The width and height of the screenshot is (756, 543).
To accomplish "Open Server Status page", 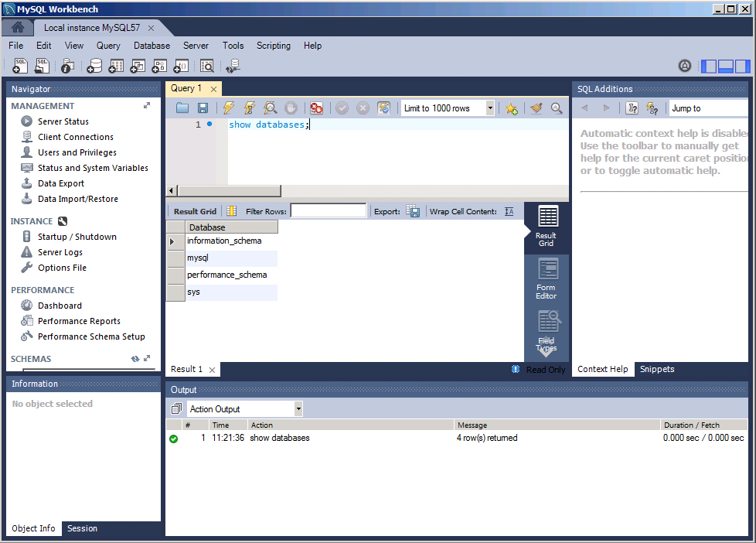I will click(63, 121).
